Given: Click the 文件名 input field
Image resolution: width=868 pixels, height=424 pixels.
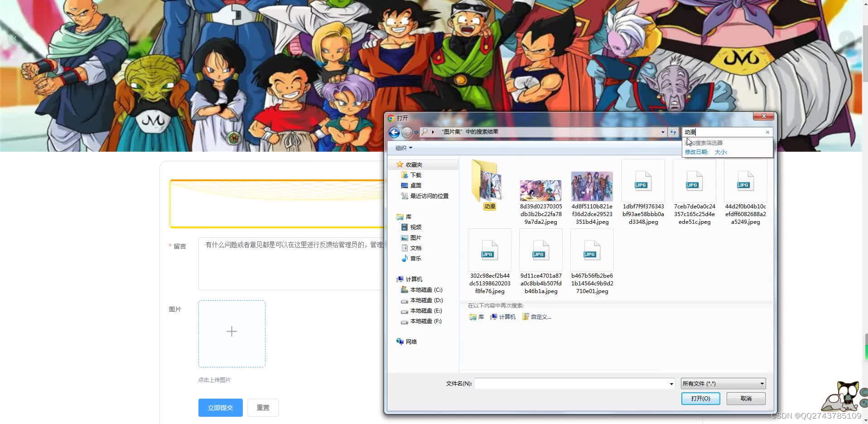Looking at the screenshot, I should [571, 384].
